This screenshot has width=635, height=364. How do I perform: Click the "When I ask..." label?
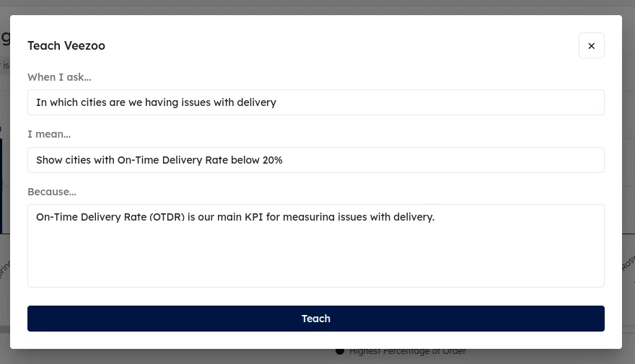(59, 77)
